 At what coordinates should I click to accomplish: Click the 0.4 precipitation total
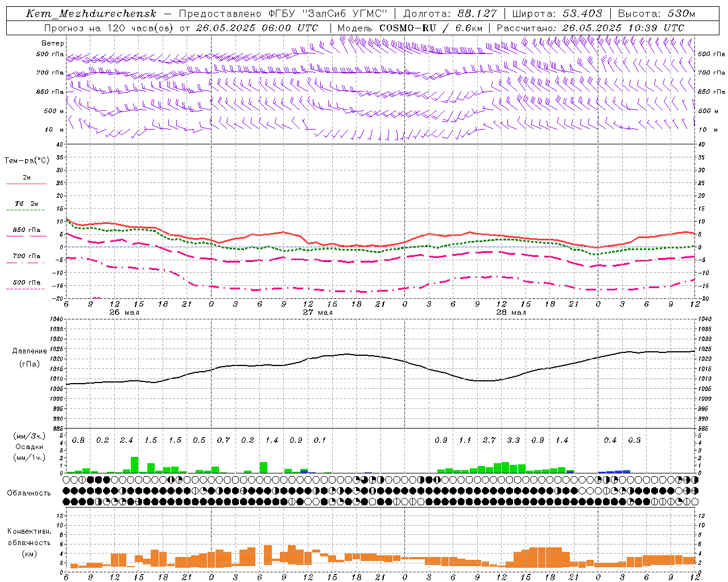(x=610, y=440)
